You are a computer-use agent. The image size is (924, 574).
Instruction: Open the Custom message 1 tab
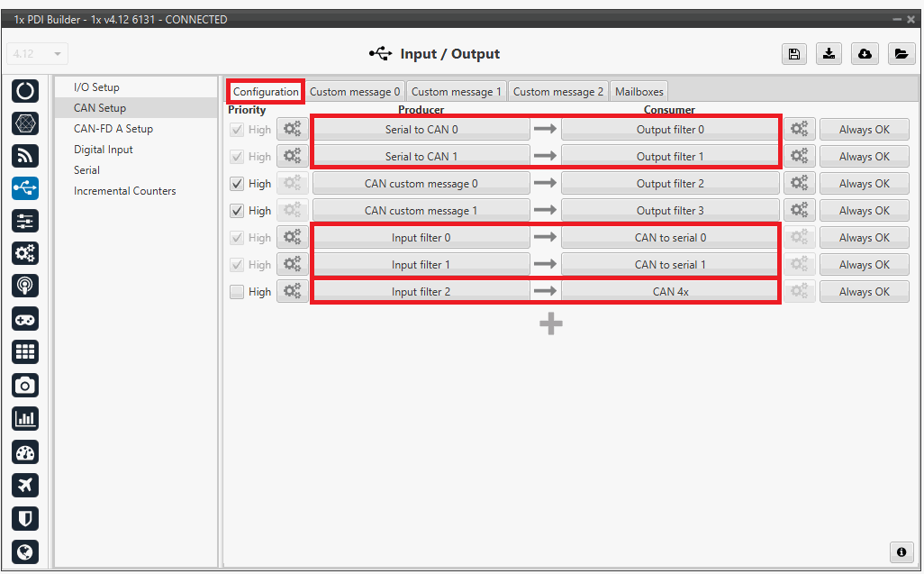pos(457,92)
